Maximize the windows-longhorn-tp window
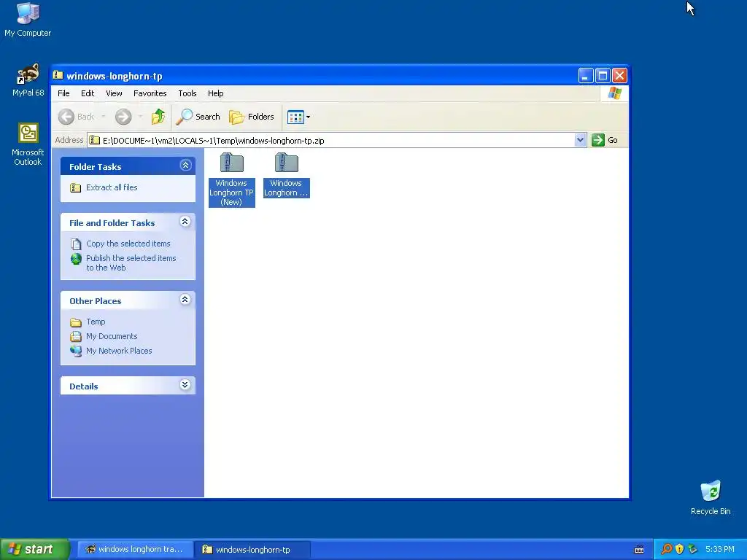Image resolution: width=747 pixels, height=560 pixels. pos(603,75)
